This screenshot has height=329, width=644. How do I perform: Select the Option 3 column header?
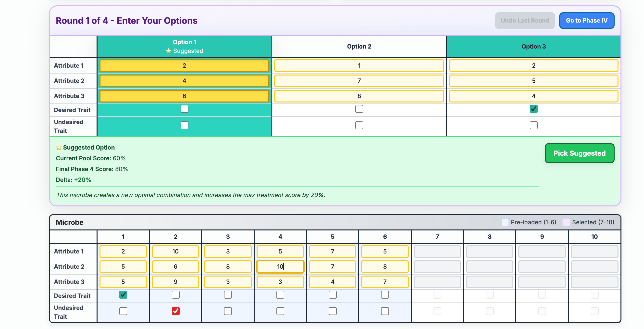click(533, 46)
